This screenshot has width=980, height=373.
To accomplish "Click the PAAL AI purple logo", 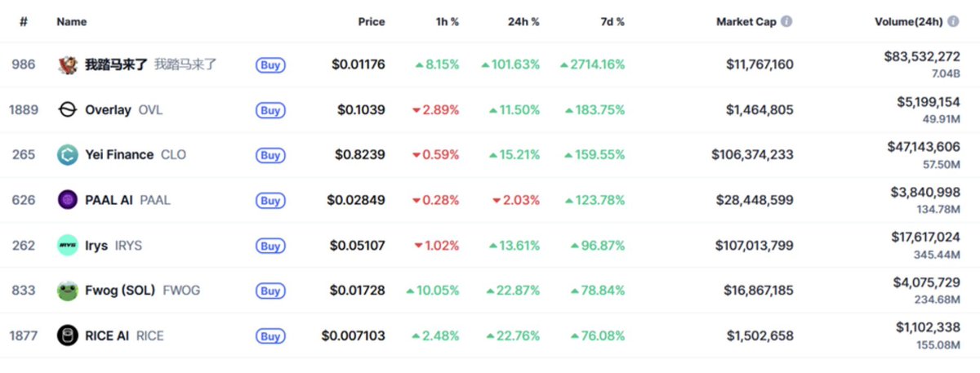I will (68, 200).
